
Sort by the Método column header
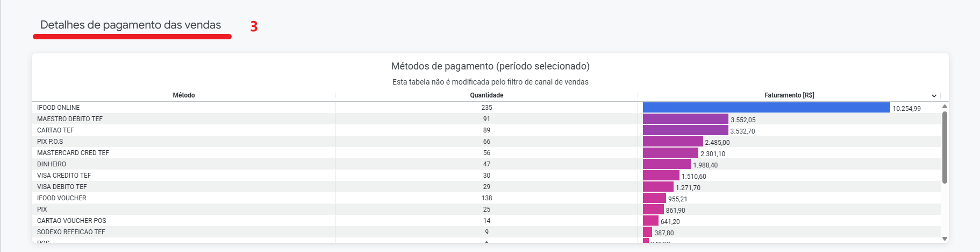coord(183,95)
